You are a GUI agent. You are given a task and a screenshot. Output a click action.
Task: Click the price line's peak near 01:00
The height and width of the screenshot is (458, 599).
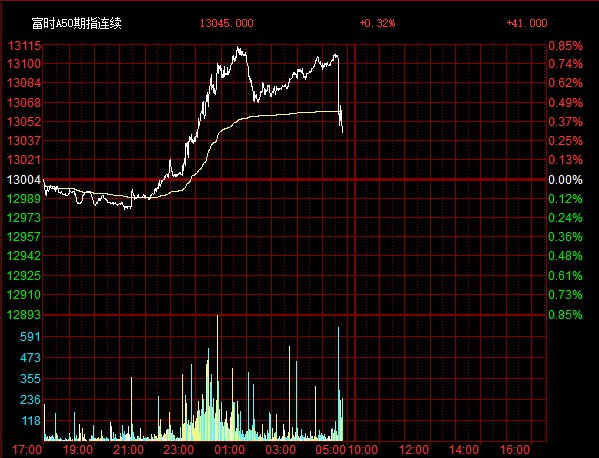click(238, 48)
